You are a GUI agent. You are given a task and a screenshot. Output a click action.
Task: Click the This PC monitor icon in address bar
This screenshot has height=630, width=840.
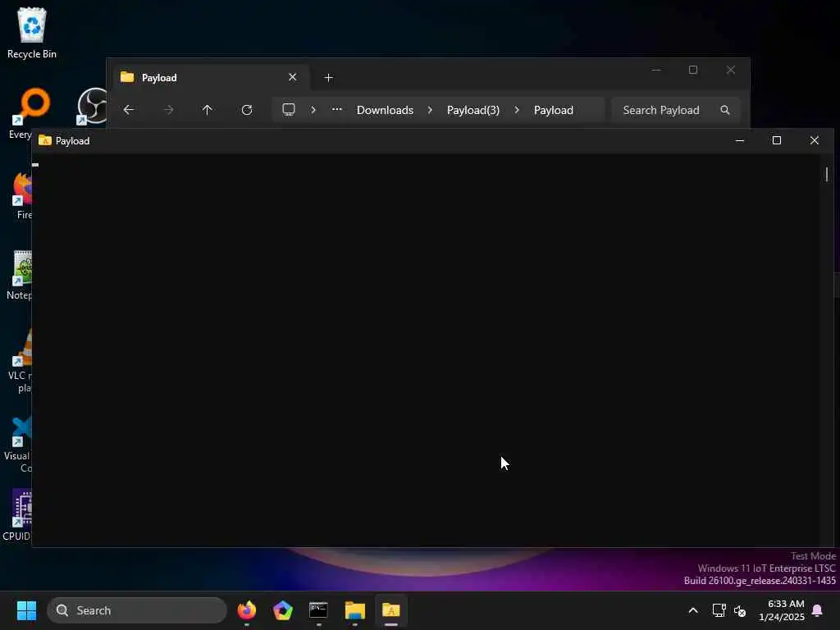(289, 109)
